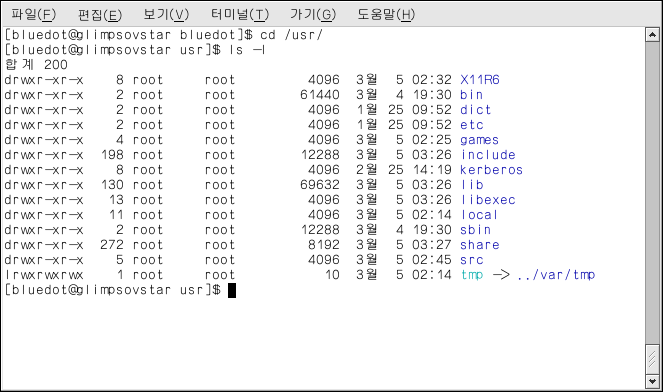Screen dimensions: 663x392
Task: Click the 'cd /usr/' command text
Action: [291, 35]
